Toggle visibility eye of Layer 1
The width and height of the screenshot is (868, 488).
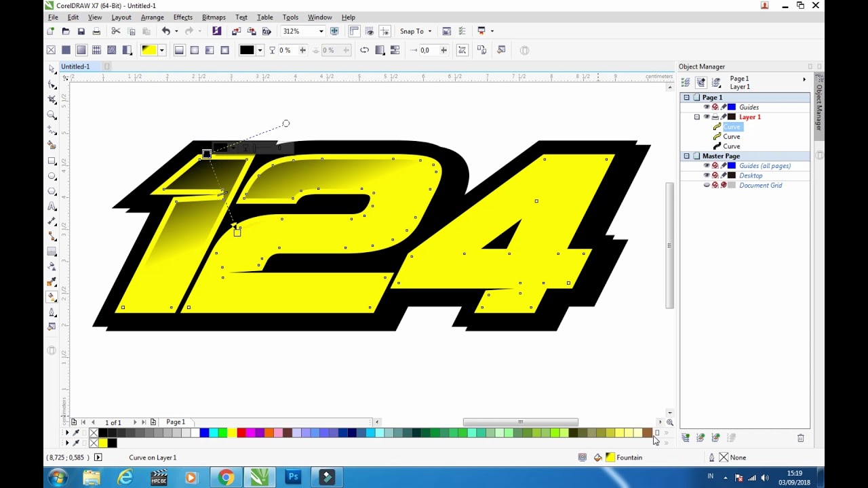click(x=707, y=117)
